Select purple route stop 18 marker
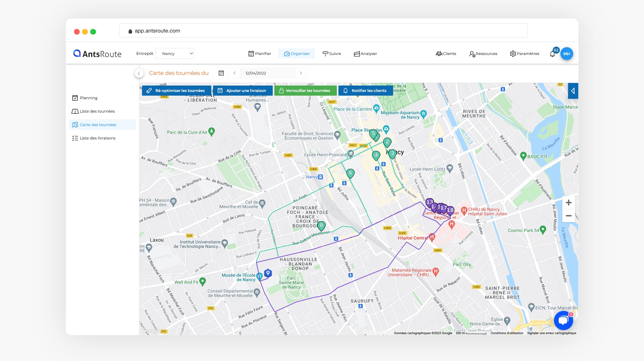This screenshot has width=644, height=361. tap(450, 210)
